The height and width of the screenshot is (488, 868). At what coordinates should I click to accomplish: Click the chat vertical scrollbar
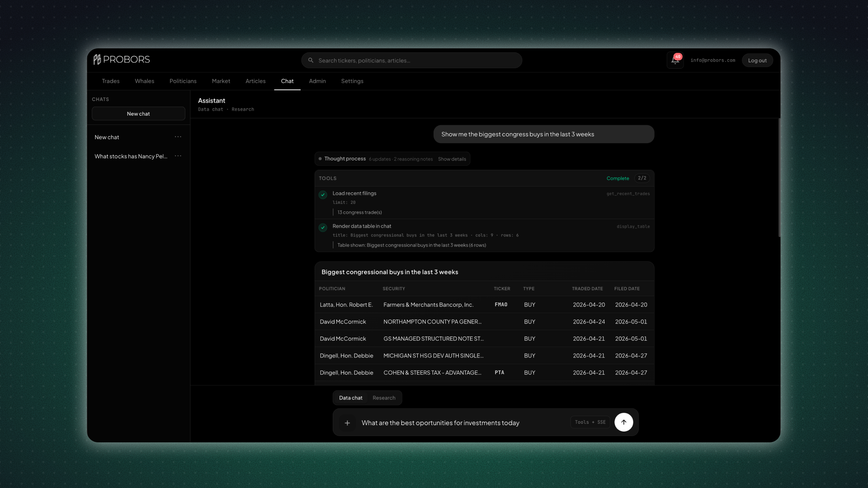coord(779,178)
